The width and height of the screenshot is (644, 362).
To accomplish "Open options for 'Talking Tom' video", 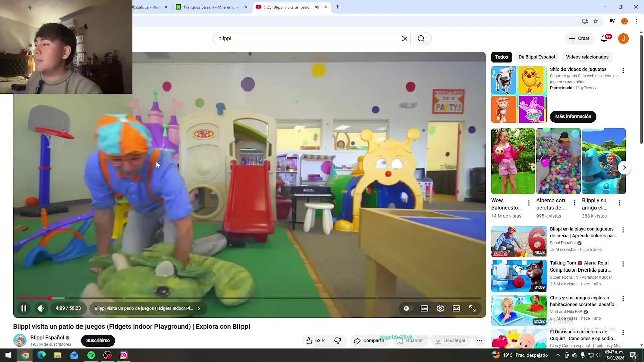I will [623, 264].
